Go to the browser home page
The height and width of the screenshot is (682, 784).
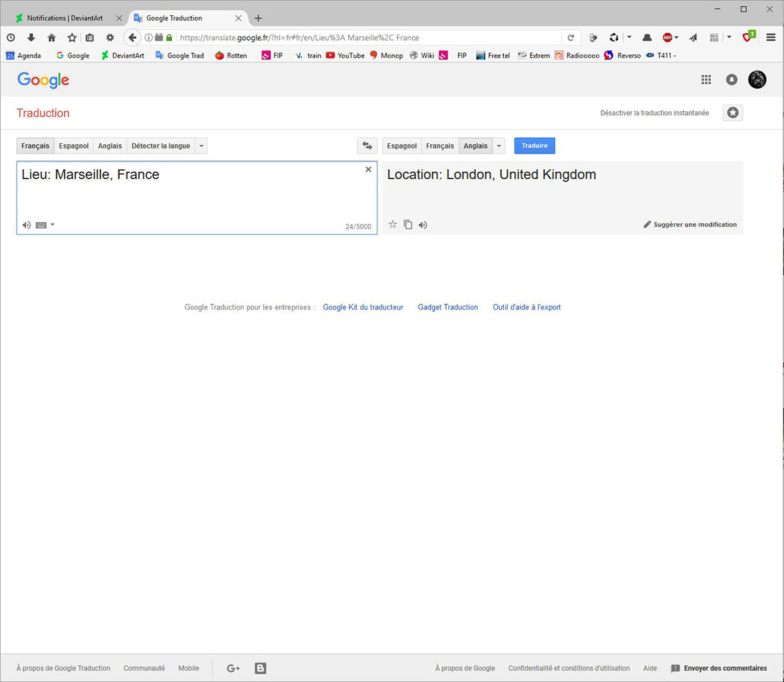click(x=51, y=37)
